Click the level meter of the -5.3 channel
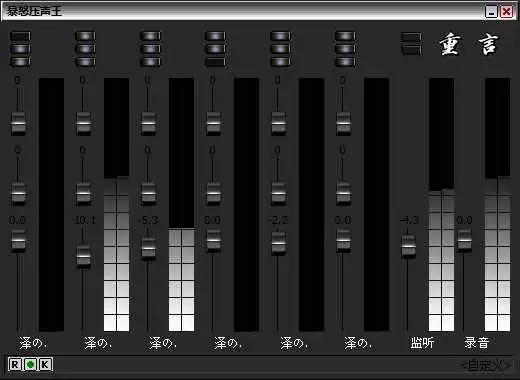 click(181, 205)
